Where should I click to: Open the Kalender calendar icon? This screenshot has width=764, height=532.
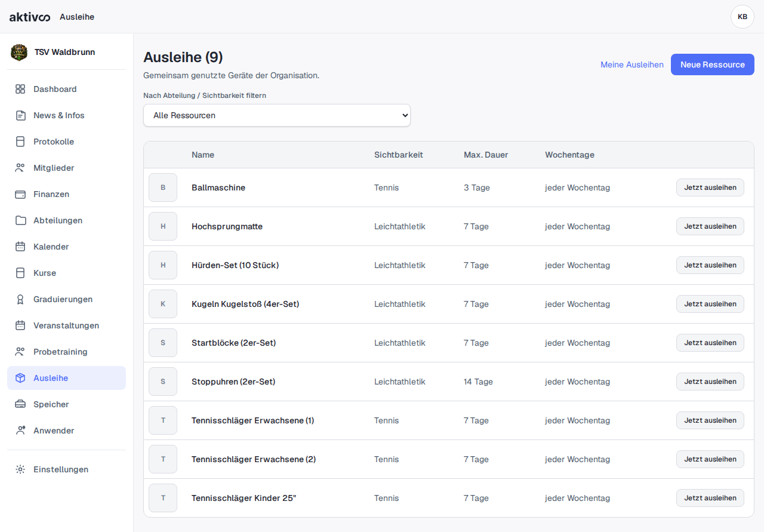pyautogui.click(x=20, y=247)
